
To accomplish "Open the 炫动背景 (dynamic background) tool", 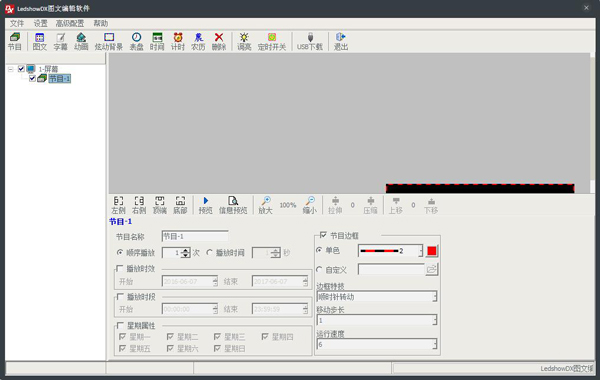I will pos(109,41).
